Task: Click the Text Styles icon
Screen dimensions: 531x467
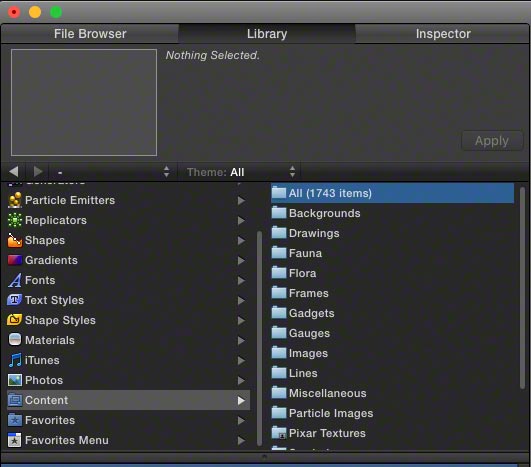Action: click(15, 300)
